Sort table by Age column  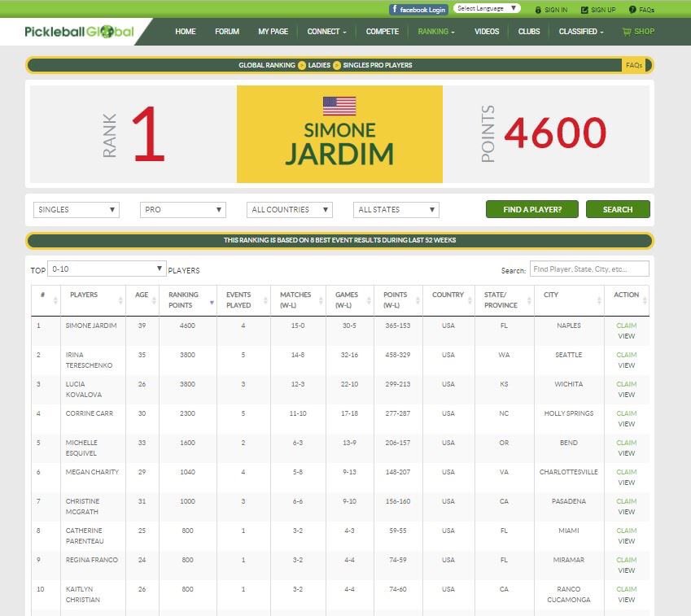[x=142, y=300]
